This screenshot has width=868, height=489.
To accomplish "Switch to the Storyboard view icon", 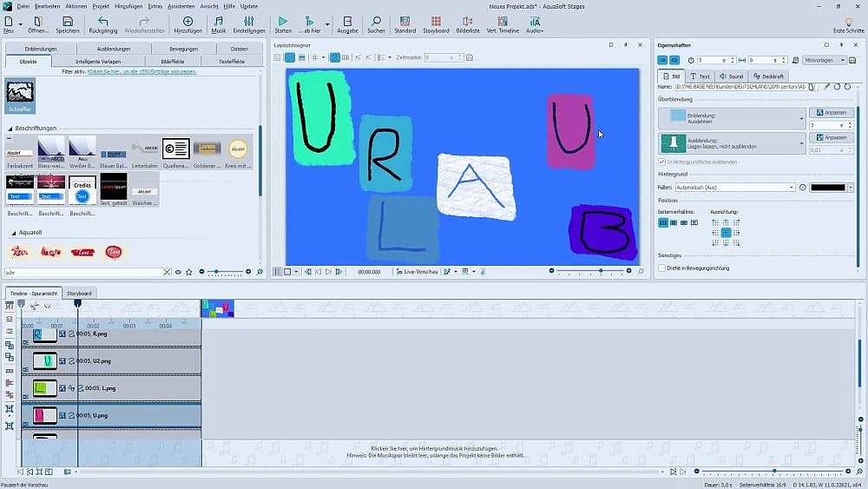I will (x=436, y=21).
